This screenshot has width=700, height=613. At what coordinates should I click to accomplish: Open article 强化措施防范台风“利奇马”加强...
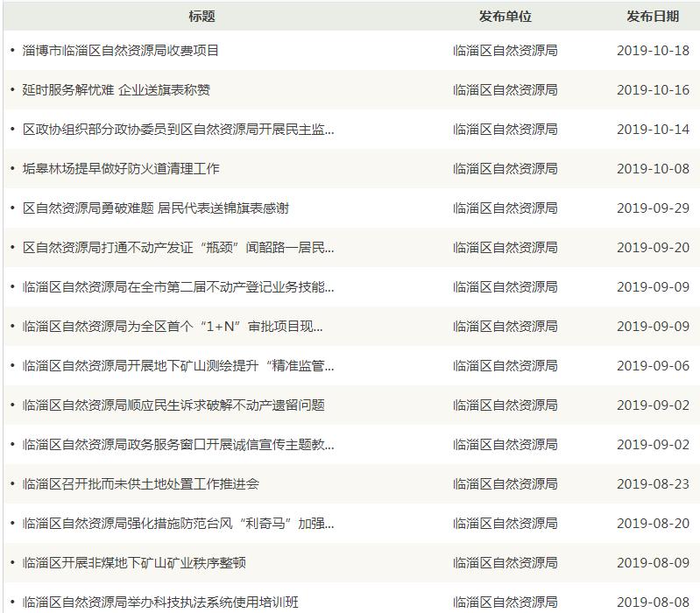[x=178, y=523]
